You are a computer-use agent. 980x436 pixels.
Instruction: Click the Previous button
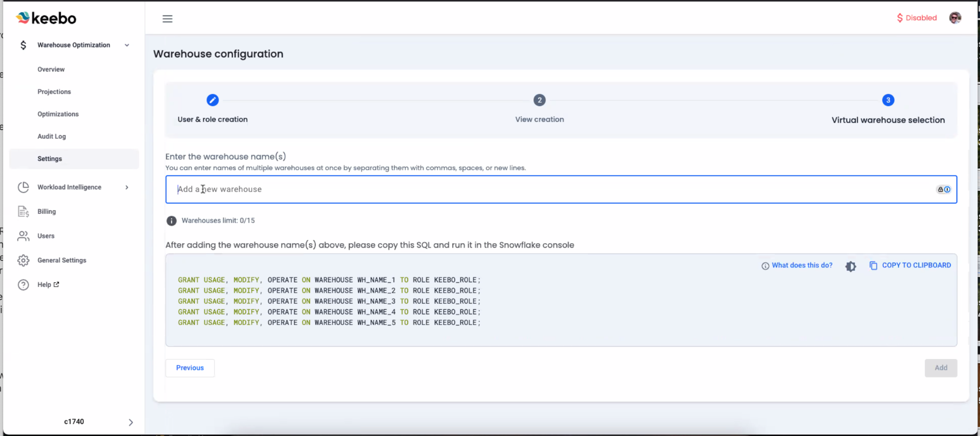point(190,368)
